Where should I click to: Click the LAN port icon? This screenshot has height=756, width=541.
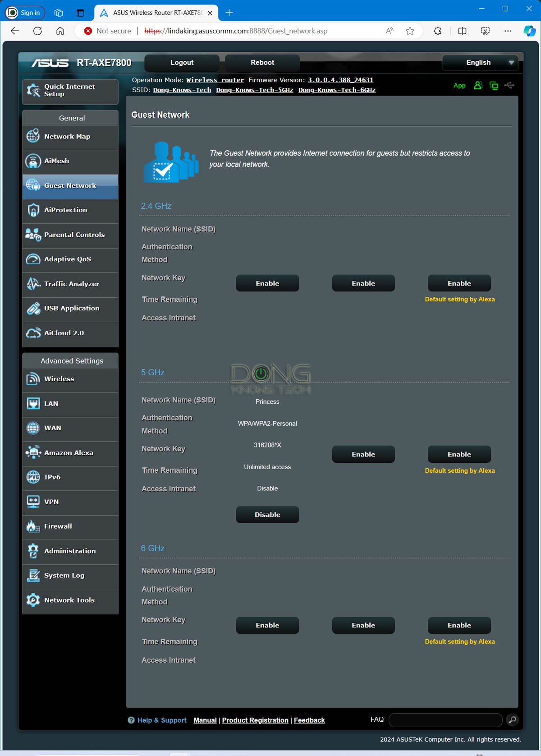click(x=33, y=403)
